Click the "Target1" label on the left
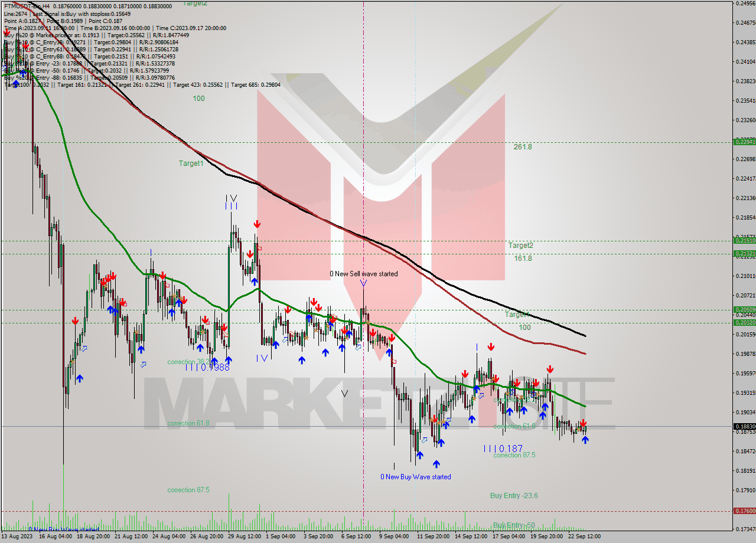756x543 pixels. click(191, 163)
